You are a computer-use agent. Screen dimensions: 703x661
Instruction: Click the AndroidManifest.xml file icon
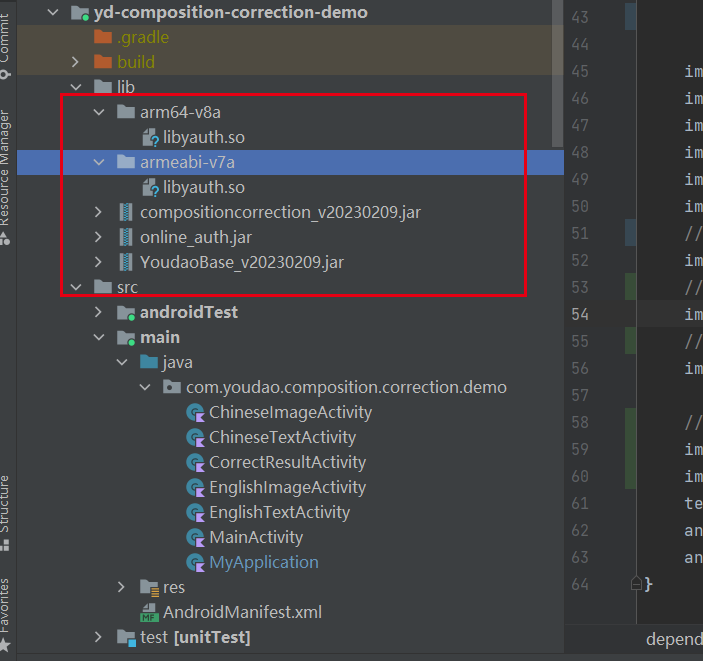[x=149, y=612]
